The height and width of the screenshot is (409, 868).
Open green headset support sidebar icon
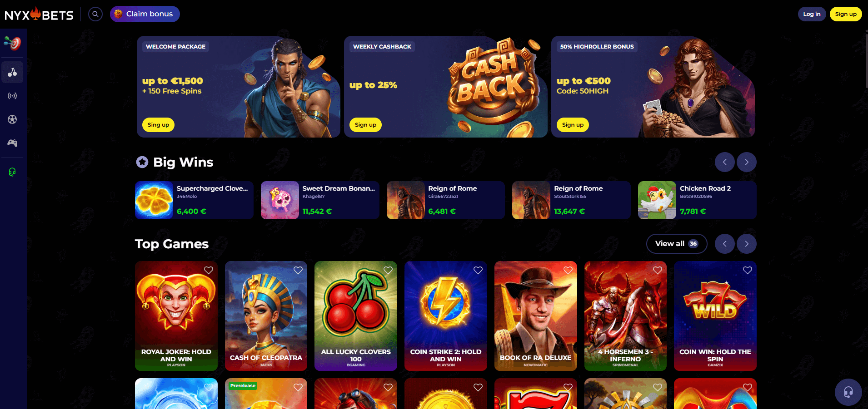(x=12, y=172)
